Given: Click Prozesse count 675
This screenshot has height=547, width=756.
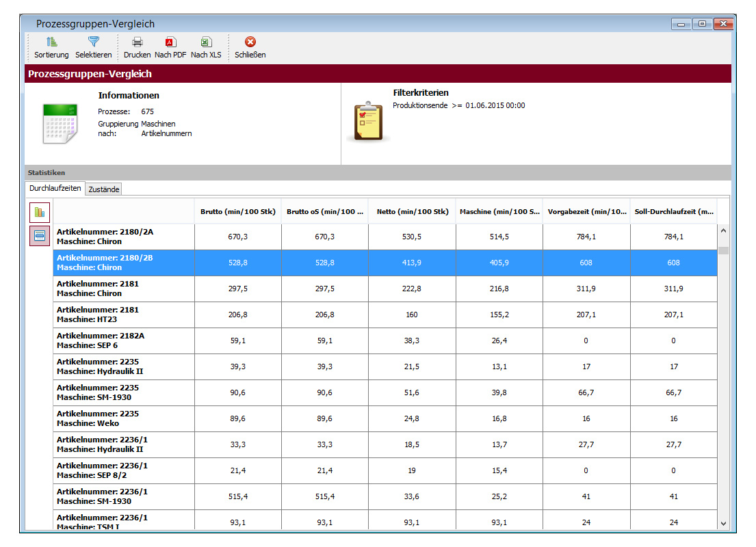Looking at the screenshot, I should [x=148, y=111].
